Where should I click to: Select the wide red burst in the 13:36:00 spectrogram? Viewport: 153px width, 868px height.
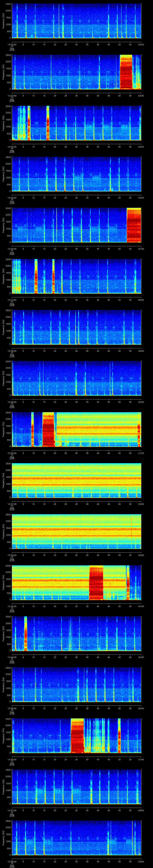pyautogui.click(x=77, y=736)
